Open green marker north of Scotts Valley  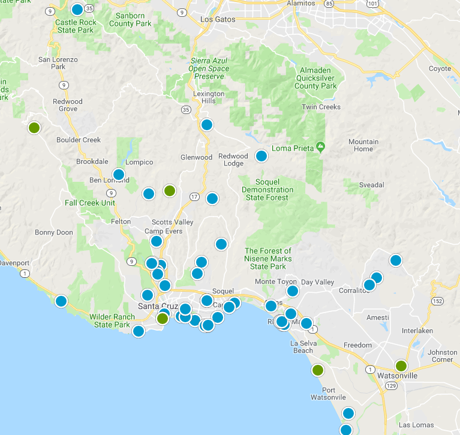tap(170, 191)
